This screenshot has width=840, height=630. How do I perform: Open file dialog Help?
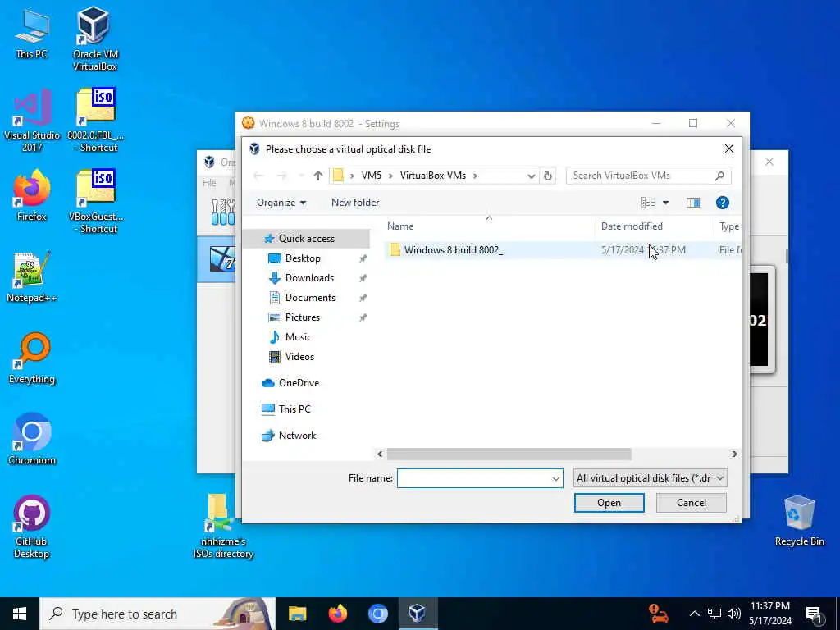coord(722,203)
